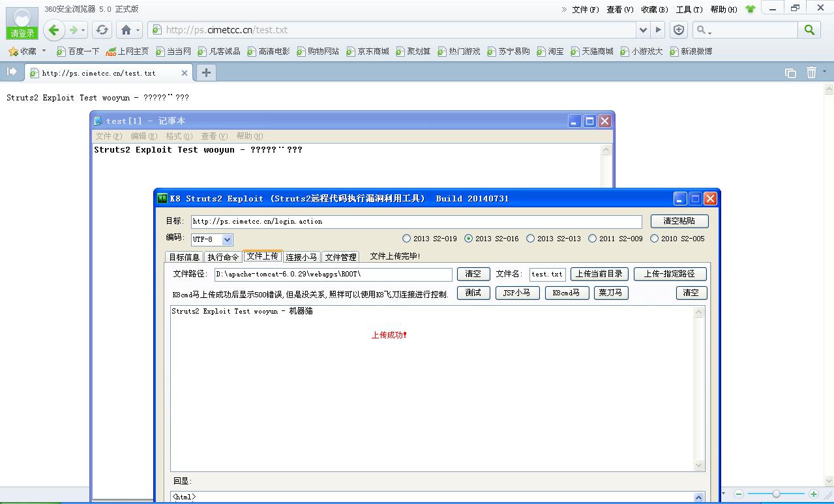834x504 pixels.
Task: Switch to the 目标信息 tab
Action: tap(184, 257)
